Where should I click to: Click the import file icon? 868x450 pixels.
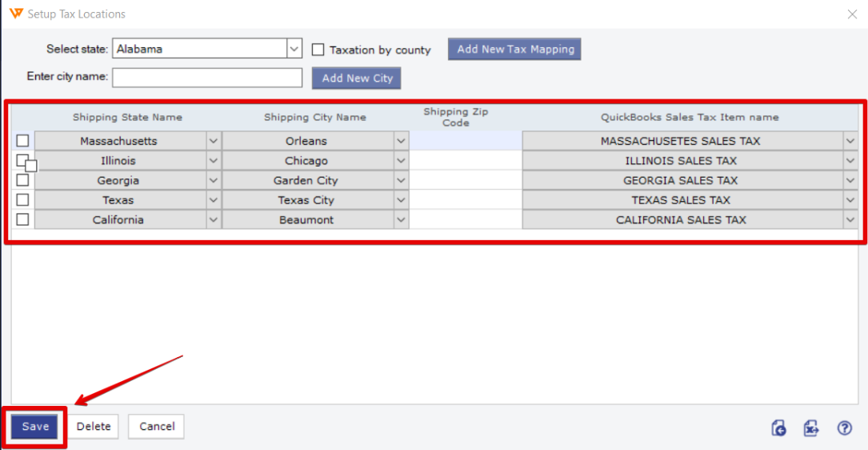(779, 428)
